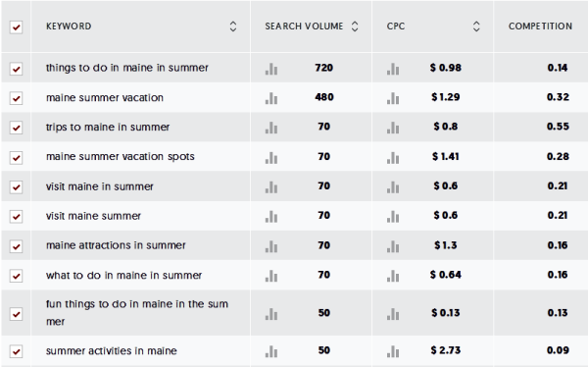Select keyword 'summer activities in maine'
The height and width of the screenshot is (367, 588).
(112, 351)
